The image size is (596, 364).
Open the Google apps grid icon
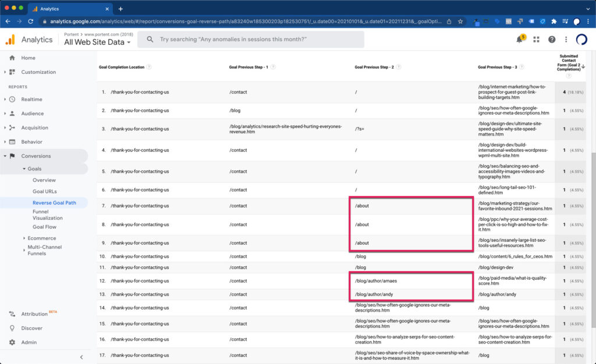coord(536,40)
